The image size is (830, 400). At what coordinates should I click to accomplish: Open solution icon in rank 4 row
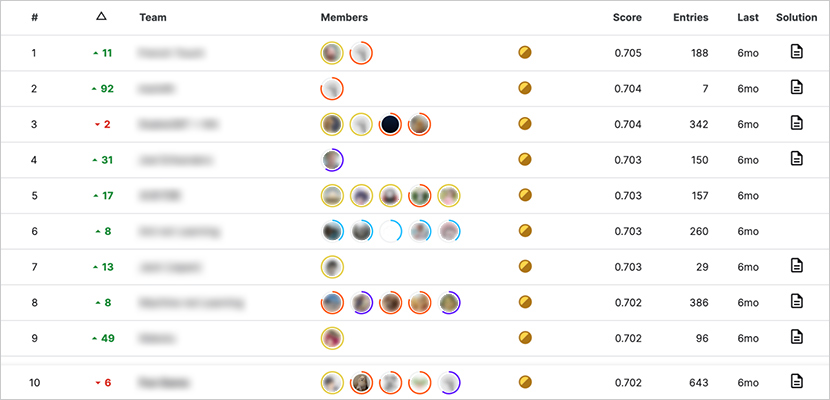(797, 158)
